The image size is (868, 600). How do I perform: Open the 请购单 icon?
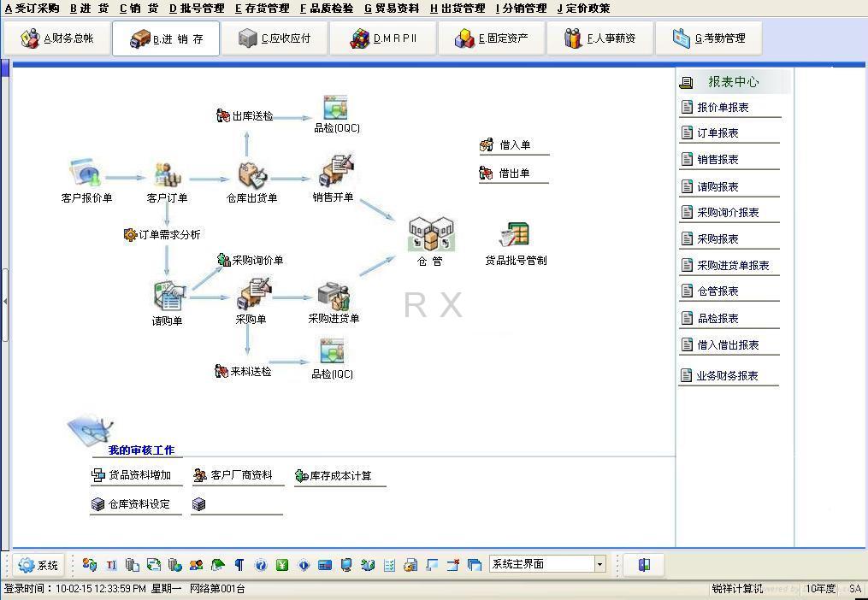tap(168, 297)
